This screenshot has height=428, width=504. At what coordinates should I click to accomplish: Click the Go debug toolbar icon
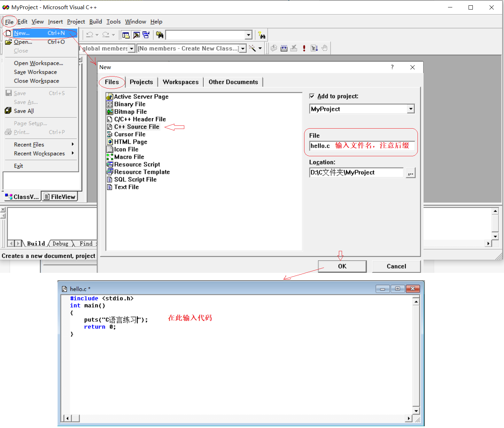tap(314, 48)
